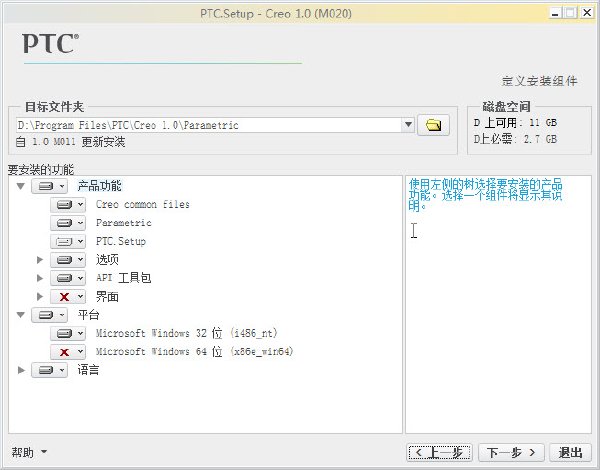Expand the API 工具包 node

(x=39, y=278)
